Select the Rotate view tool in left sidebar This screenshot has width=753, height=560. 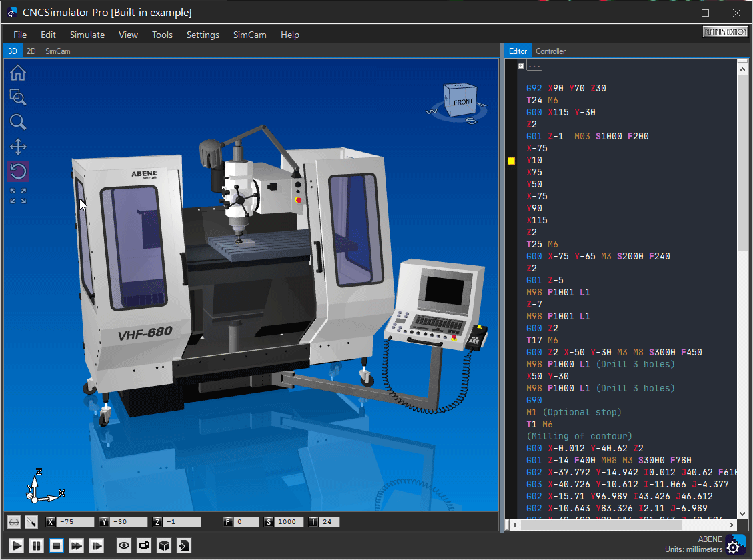(18, 171)
